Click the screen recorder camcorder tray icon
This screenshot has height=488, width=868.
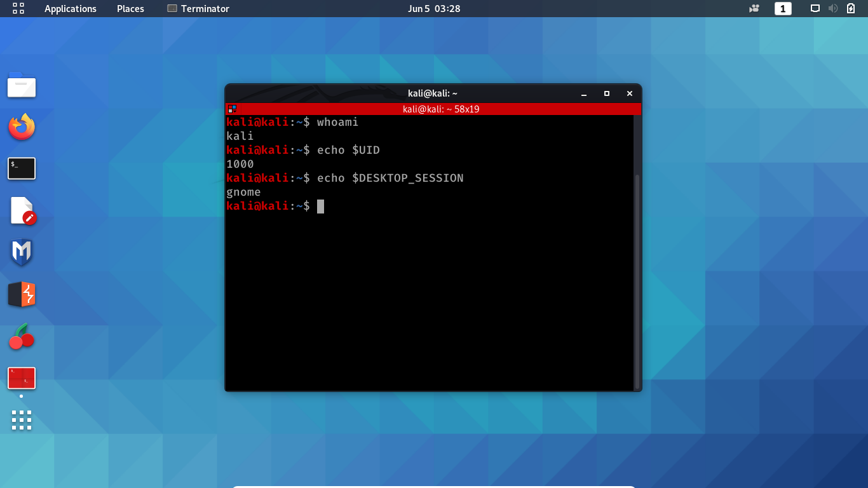754,8
